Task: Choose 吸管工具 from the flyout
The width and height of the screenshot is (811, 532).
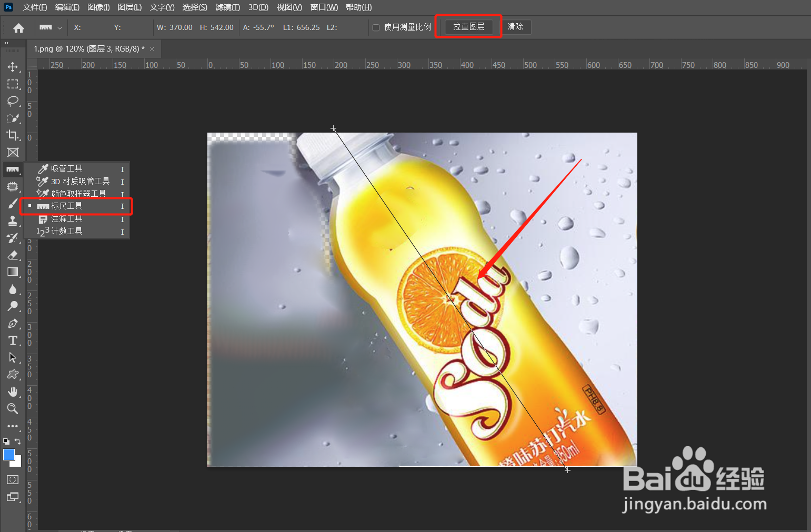Action: [x=77, y=168]
